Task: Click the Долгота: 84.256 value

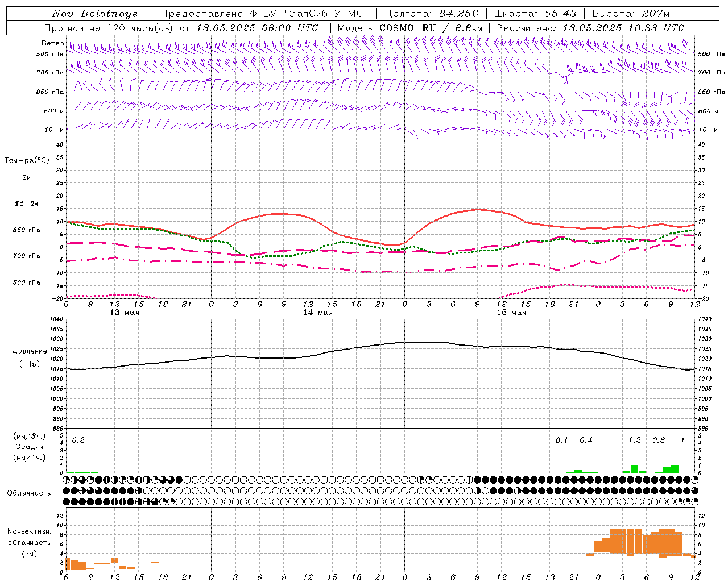Action: [x=432, y=14]
